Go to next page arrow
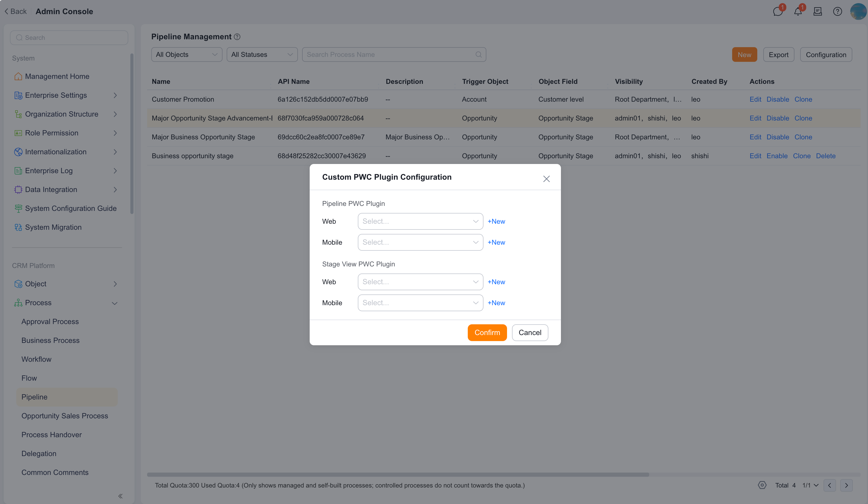This screenshot has height=504, width=868. (846, 485)
